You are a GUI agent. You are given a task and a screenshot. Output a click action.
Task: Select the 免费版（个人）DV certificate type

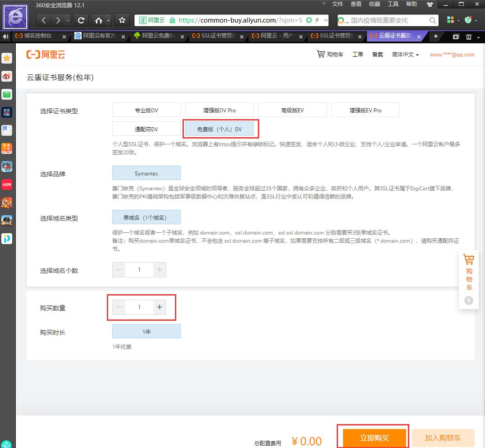click(220, 129)
